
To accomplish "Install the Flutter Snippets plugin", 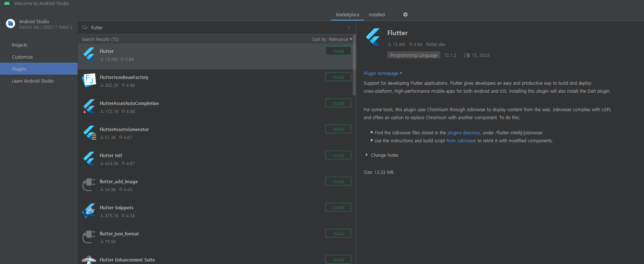I will (338, 208).
